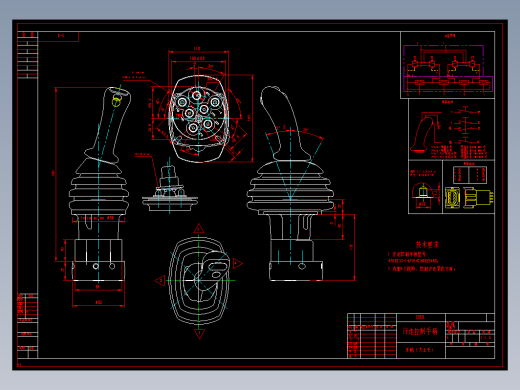Click the top view with six circular ports
520x390 pixels.
(199, 119)
